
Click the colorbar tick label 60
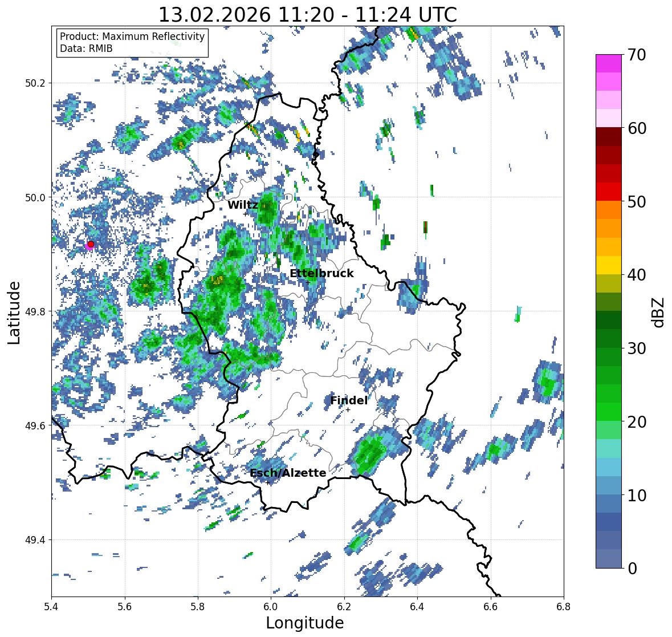pos(637,128)
